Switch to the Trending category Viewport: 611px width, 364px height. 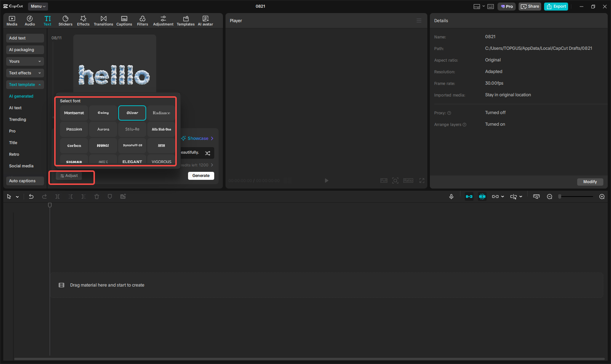click(17, 119)
